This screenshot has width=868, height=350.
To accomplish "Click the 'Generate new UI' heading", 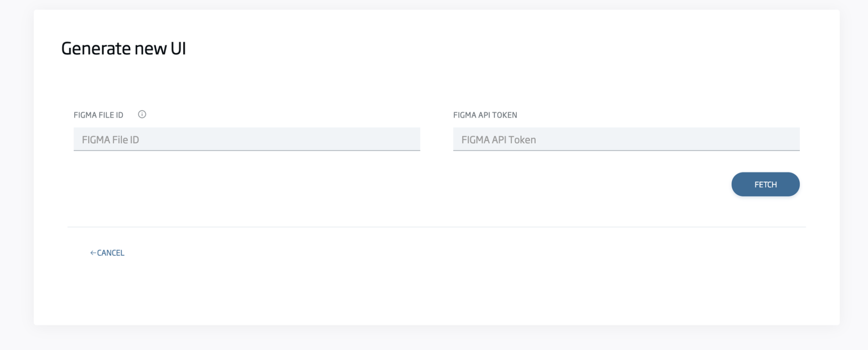I will (123, 48).
